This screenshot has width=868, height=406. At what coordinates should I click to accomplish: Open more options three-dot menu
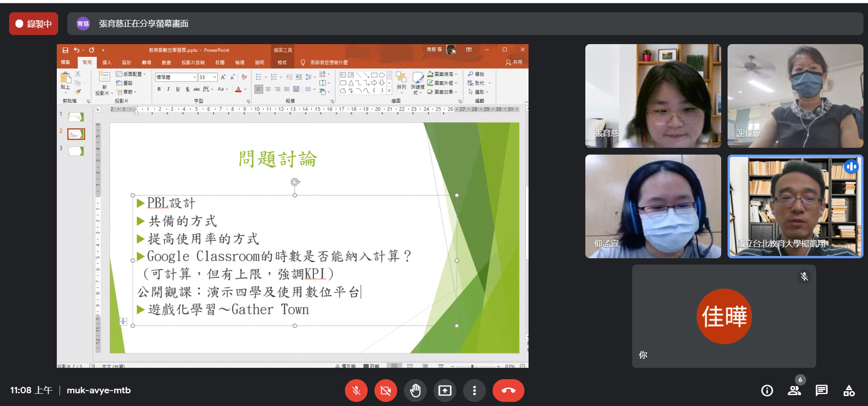click(x=474, y=391)
